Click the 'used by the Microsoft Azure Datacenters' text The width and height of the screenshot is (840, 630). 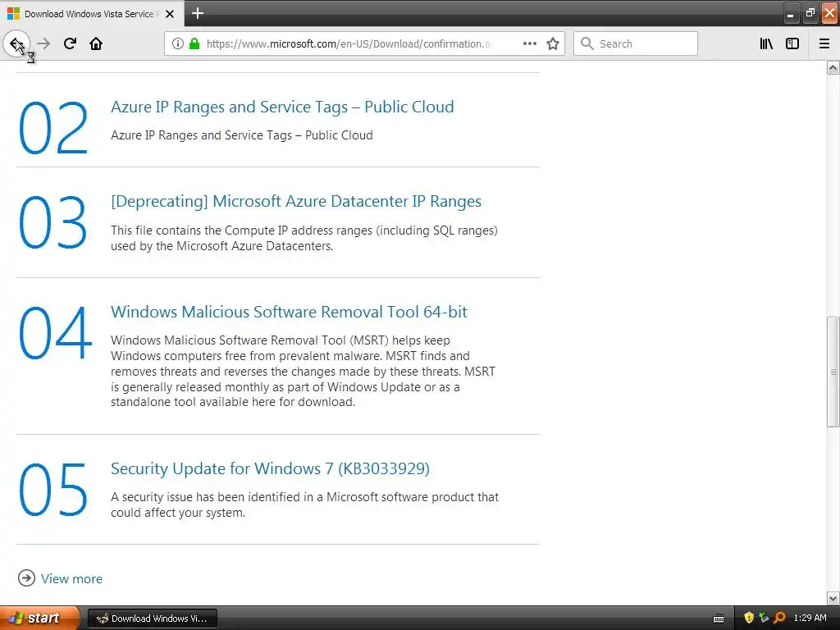tap(221, 246)
